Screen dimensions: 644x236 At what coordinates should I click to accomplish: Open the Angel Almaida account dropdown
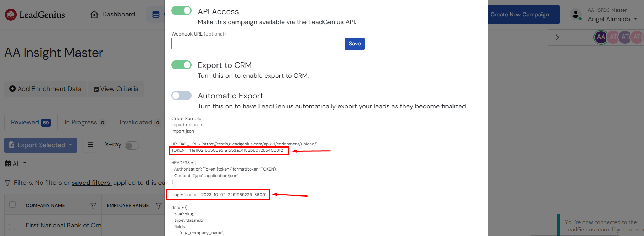[x=612, y=19]
